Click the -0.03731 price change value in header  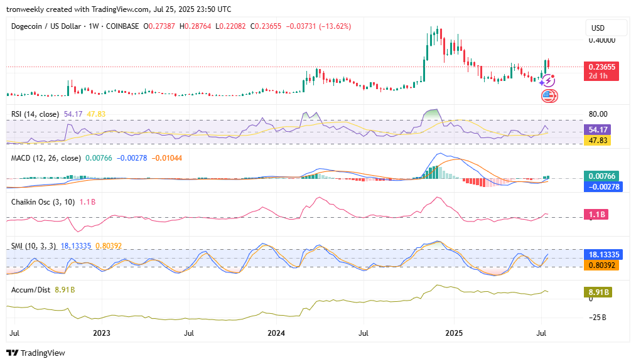pyautogui.click(x=301, y=26)
